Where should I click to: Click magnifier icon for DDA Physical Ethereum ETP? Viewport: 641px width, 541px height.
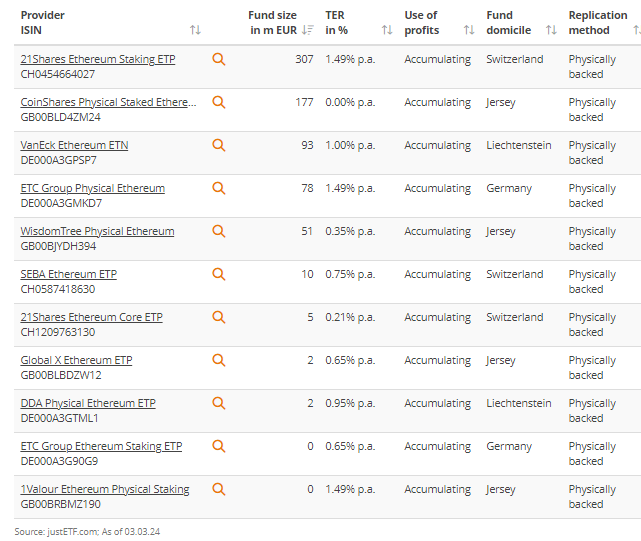point(219,403)
